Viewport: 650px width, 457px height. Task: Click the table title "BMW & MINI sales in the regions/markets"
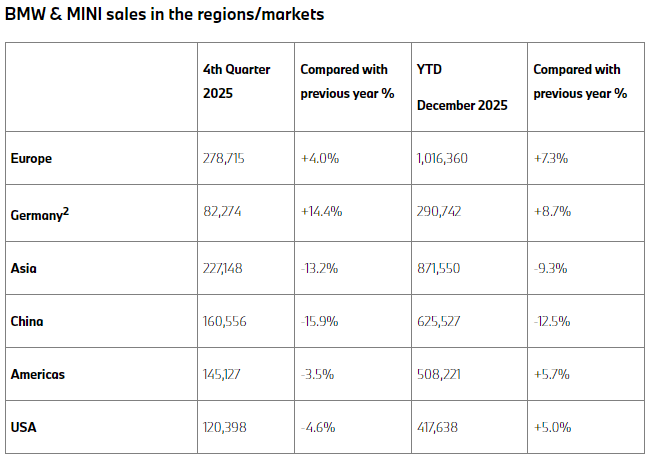click(164, 15)
